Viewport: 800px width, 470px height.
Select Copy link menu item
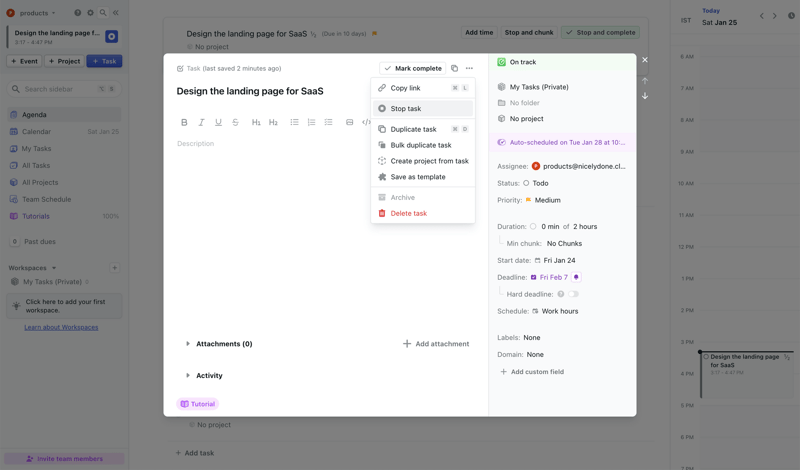423,88
